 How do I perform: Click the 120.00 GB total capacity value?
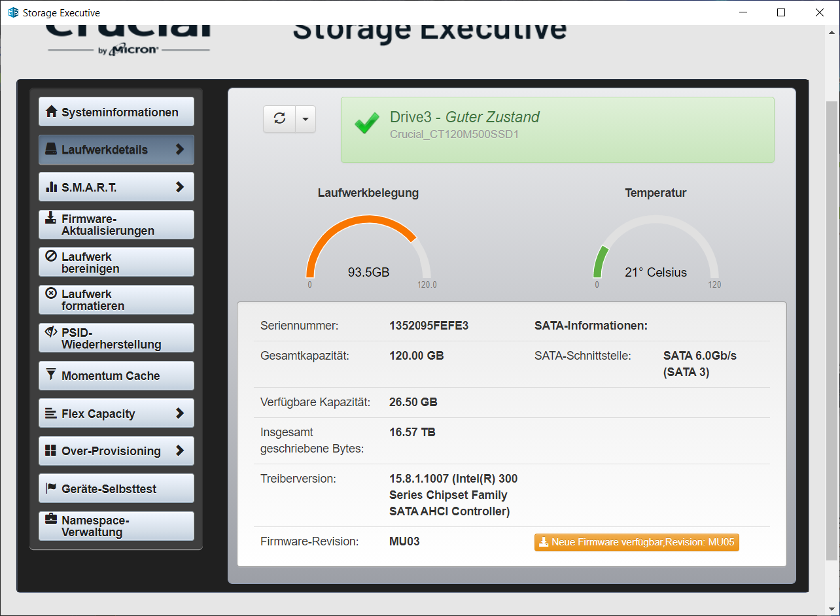[417, 356]
